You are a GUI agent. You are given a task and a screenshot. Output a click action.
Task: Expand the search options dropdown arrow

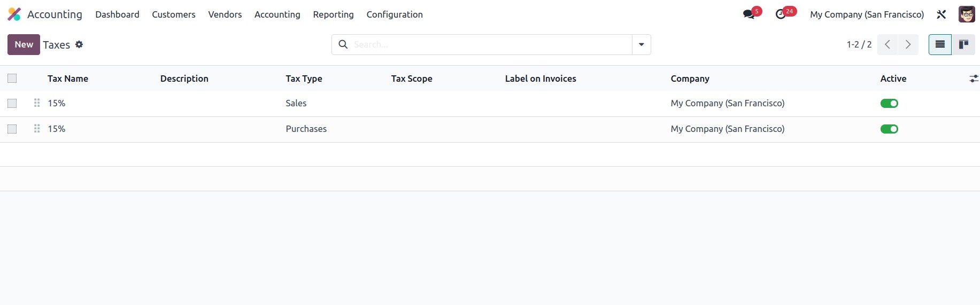tap(642, 44)
